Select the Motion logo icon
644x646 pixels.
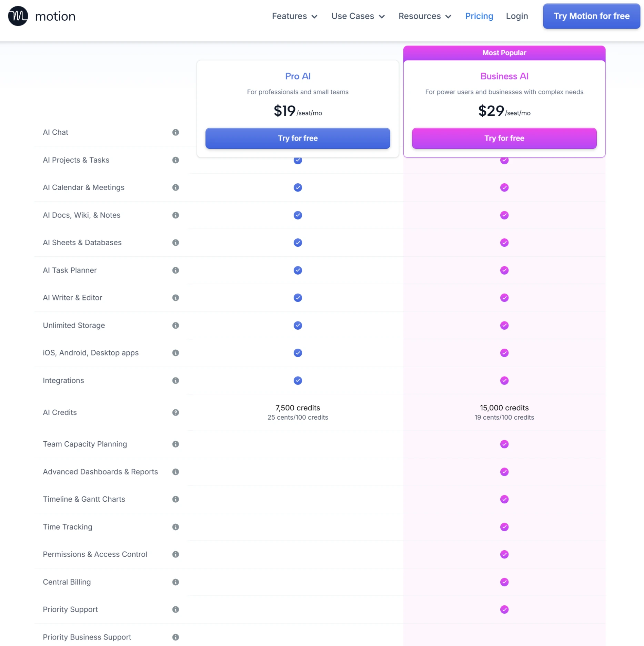pyautogui.click(x=18, y=16)
